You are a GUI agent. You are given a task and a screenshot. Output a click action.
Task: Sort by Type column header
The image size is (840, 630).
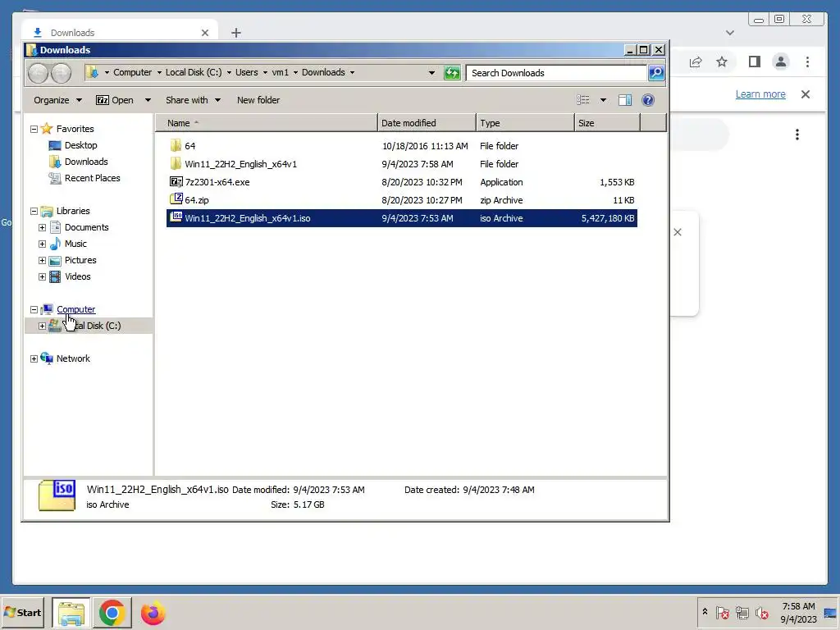click(525, 123)
